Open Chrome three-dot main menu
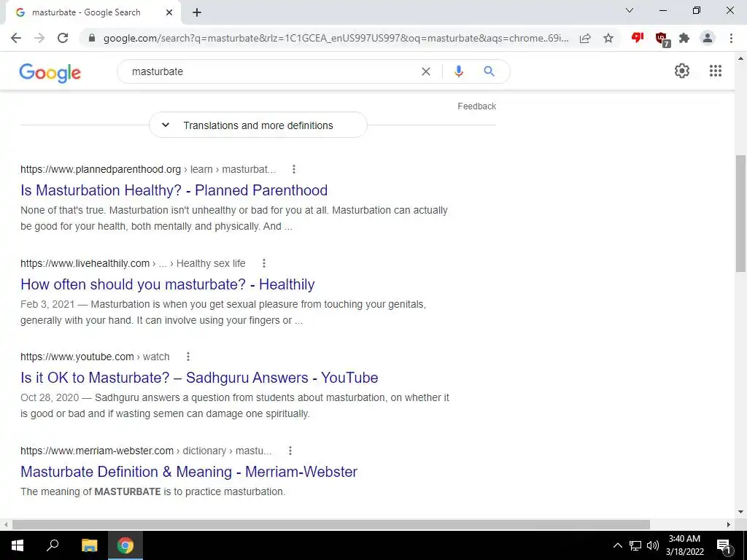The width and height of the screenshot is (747, 560). tap(731, 38)
